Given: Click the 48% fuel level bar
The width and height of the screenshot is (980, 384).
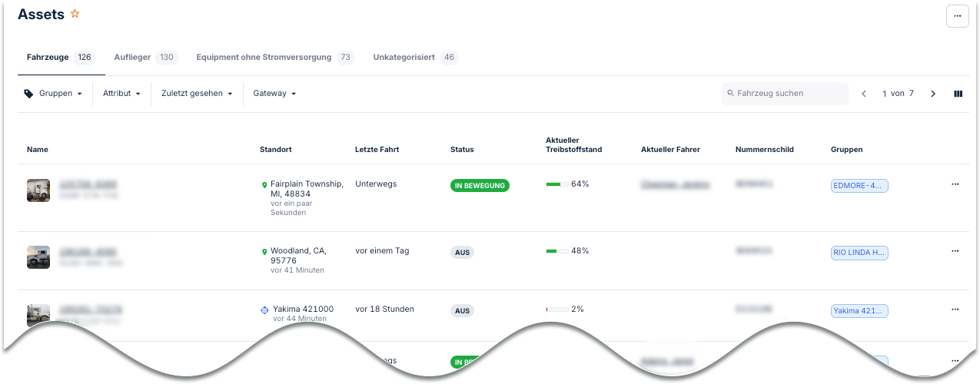Looking at the screenshot, I should tap(556, 251).
